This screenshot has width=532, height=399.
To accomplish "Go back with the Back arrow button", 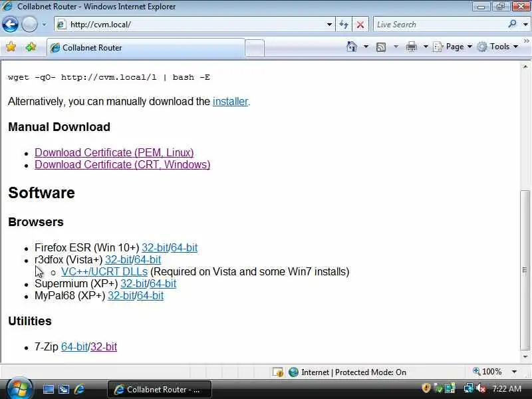I will 10,25.
